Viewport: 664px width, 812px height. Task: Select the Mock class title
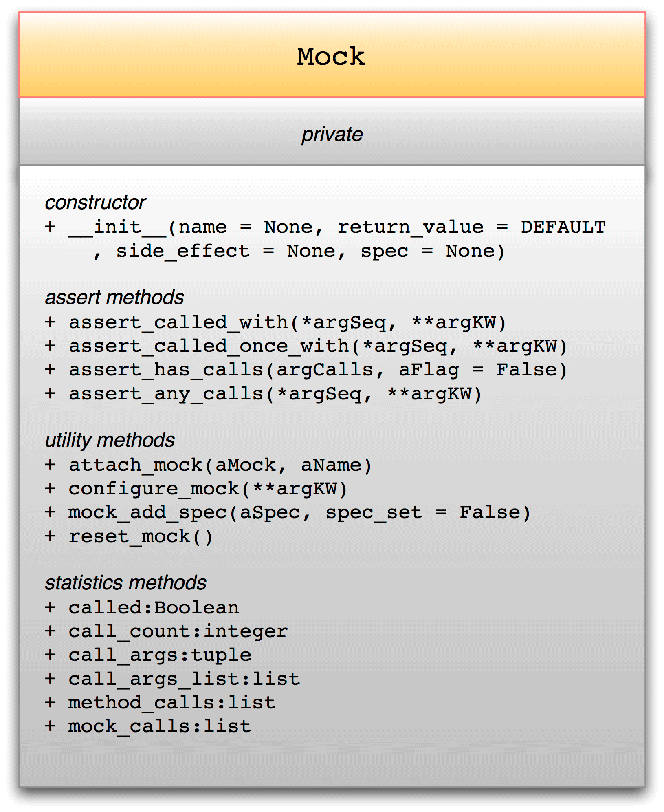[x=331, y=56]
